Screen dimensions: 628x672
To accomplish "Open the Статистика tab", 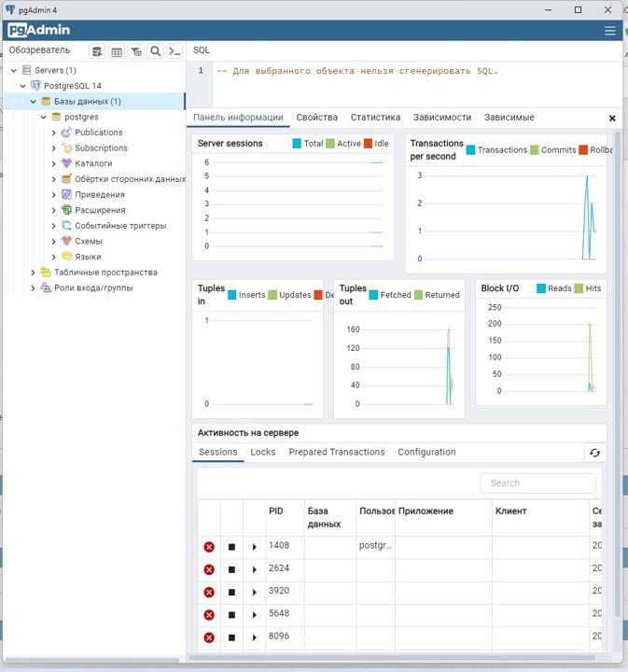I will (375, 118).
